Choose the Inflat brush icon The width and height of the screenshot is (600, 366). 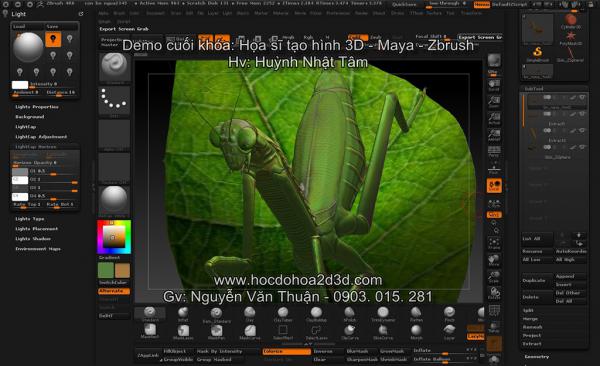coord(183,314)
